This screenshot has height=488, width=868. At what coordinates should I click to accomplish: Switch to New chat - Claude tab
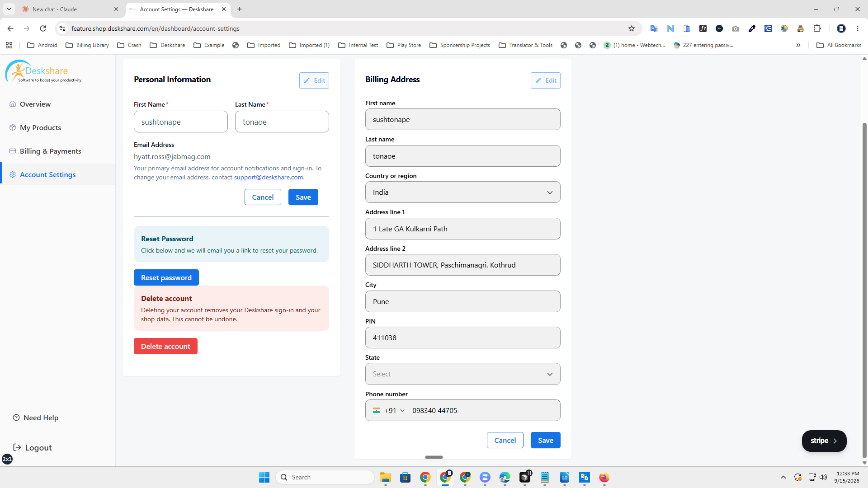click(70, 9)
